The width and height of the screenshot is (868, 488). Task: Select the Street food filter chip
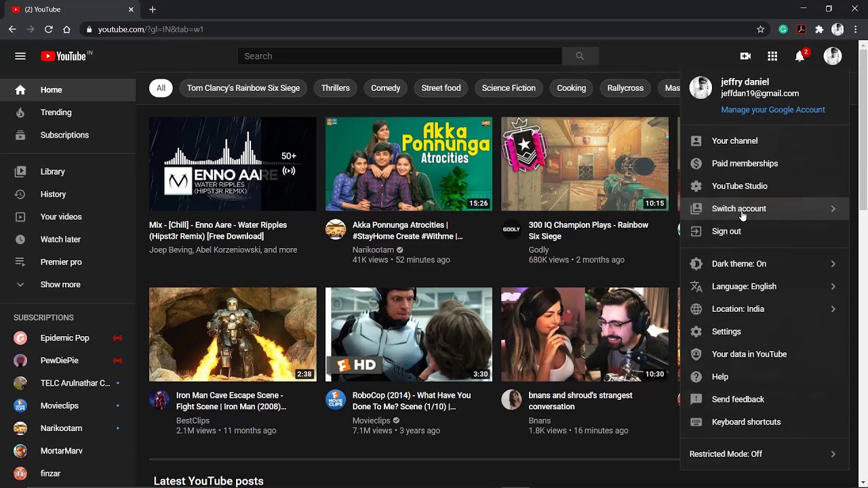point(441,88)
